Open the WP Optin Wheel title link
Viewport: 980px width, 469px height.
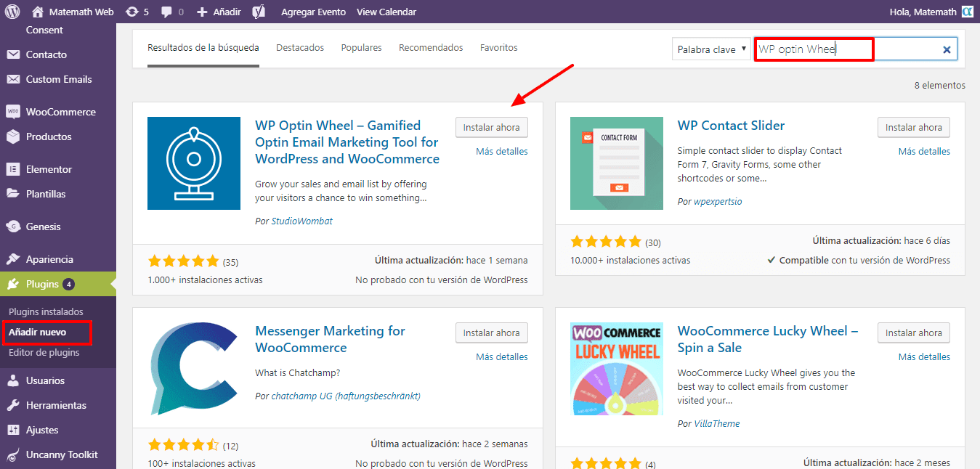click(x=347, y=142)
